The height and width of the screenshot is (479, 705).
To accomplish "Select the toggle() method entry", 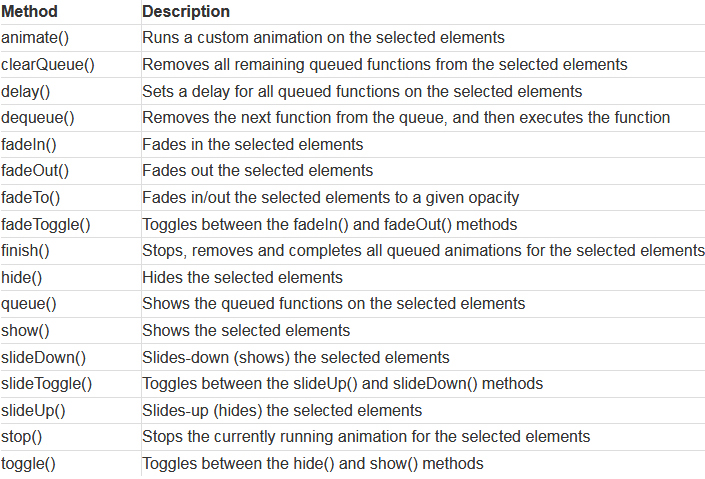I will [28, 464].
